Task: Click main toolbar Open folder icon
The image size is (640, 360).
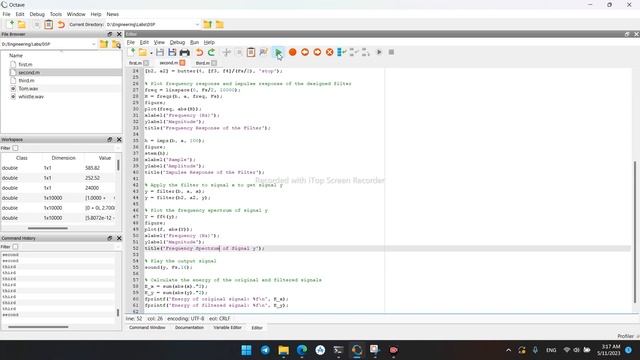Action: (x=22, y=24)
